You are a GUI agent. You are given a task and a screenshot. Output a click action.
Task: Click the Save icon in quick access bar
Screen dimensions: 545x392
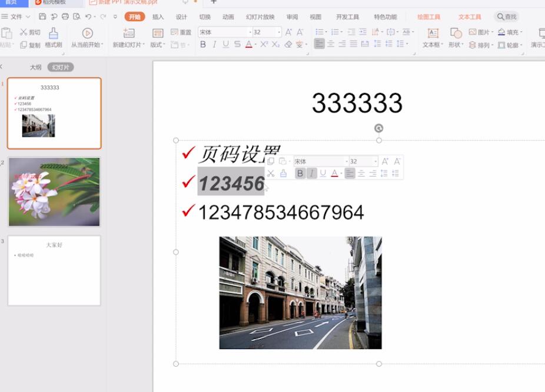(42, 16)
